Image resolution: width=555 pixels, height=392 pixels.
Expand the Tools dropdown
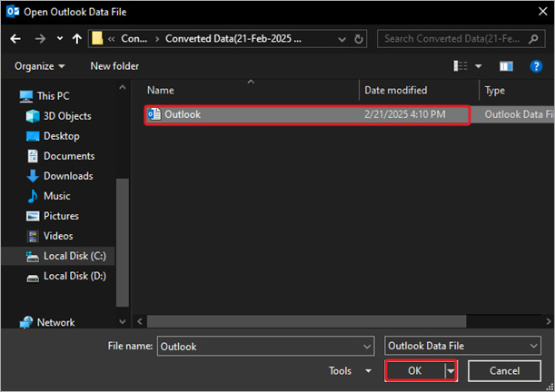click(350, 371)
